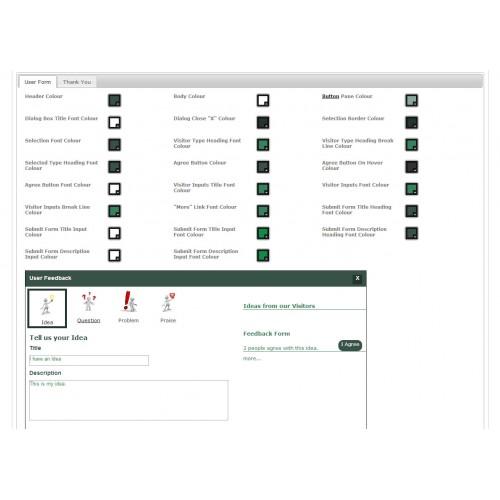Close the User Feedback dialog
Screen dimensions: 500x500
(x=357, y=278)
